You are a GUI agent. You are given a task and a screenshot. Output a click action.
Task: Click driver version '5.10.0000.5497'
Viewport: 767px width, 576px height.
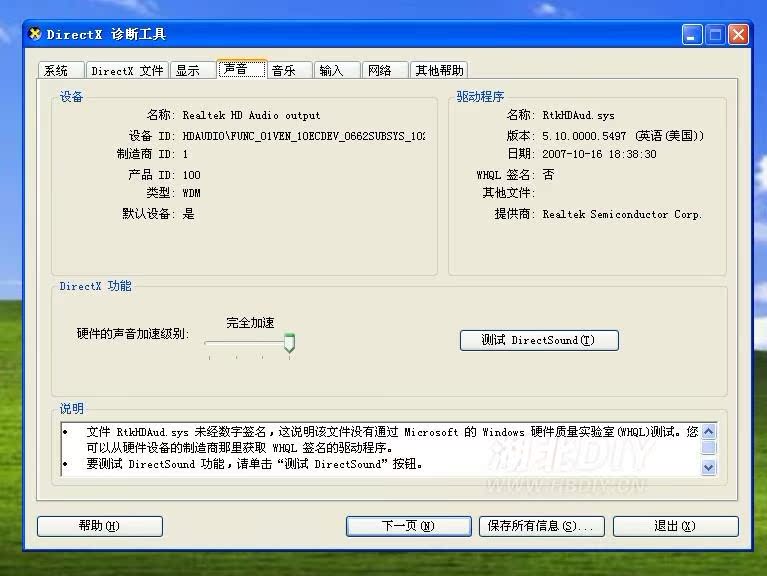coord(584,136)
